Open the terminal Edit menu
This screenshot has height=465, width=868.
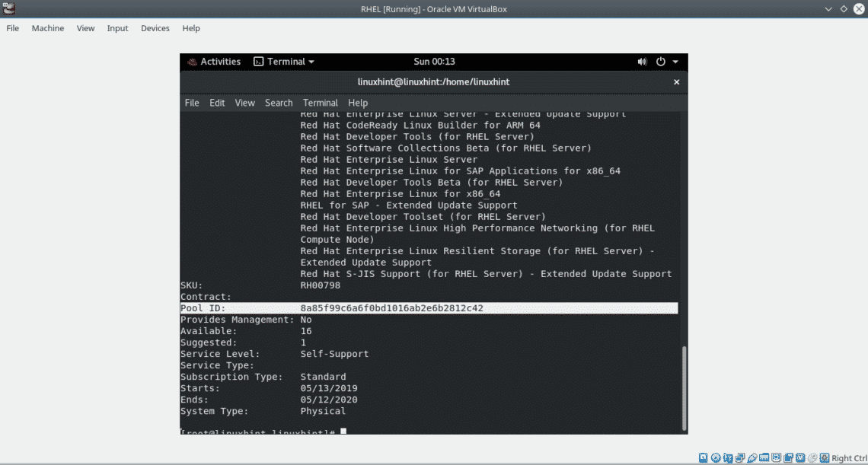point(217,103)
